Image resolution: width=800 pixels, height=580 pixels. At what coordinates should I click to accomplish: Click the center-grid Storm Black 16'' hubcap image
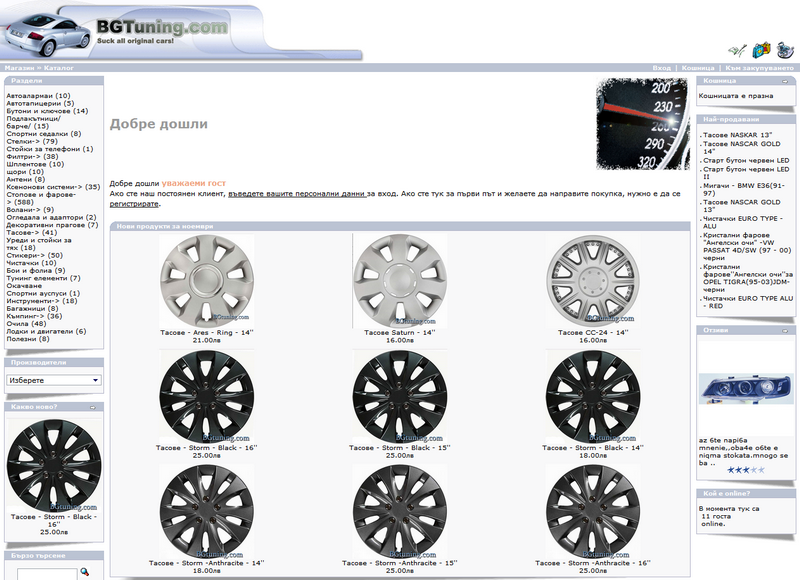tap(207, 396)
